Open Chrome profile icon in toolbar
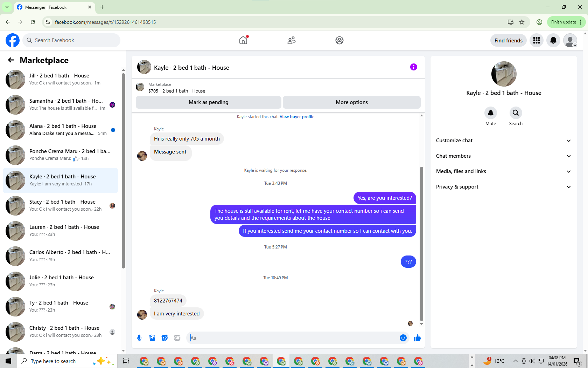588x368 pixels. coord(539,22)
